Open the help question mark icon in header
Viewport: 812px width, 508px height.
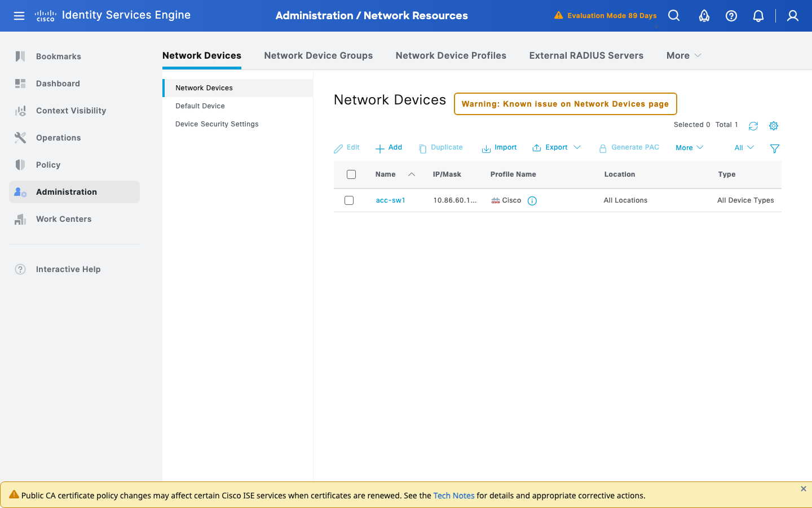pos(731,16)
